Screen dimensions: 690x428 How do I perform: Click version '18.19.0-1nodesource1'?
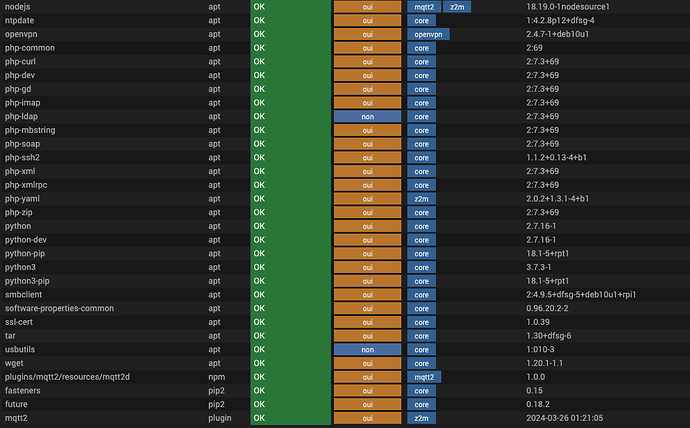568,7
